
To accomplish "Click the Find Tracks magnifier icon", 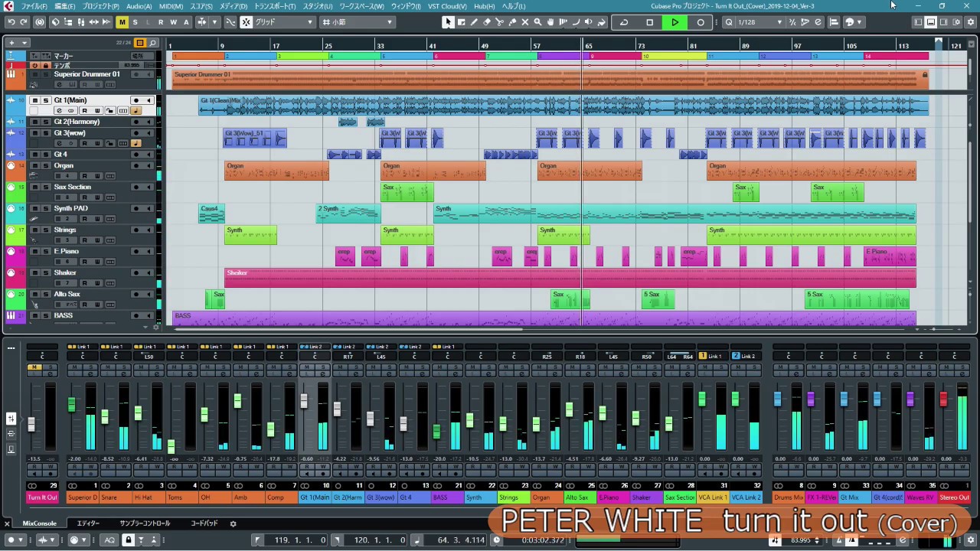I will click(x=153, y=43).
